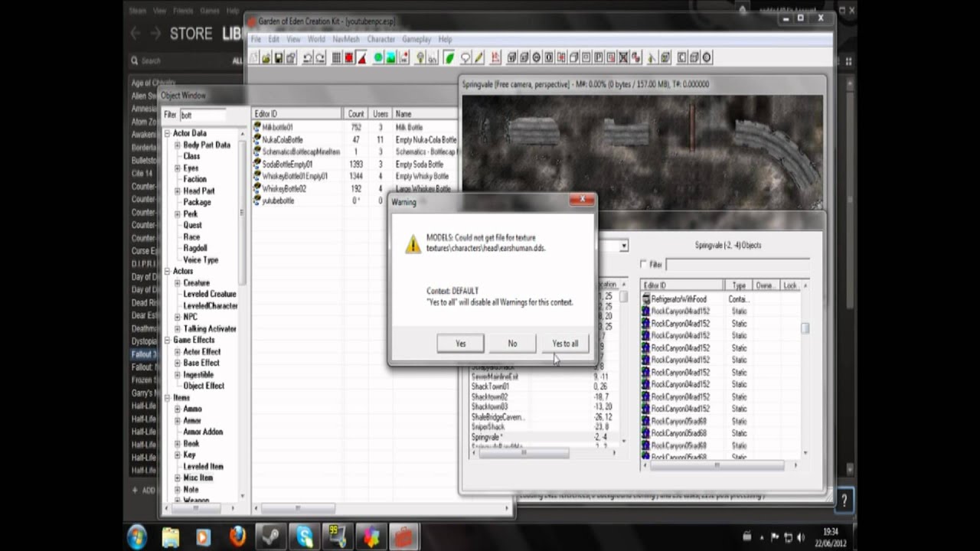Viewport: 980px width, 551px height.
Task: Open Skype from the taskbar
Action: click(x=305, y=536)
